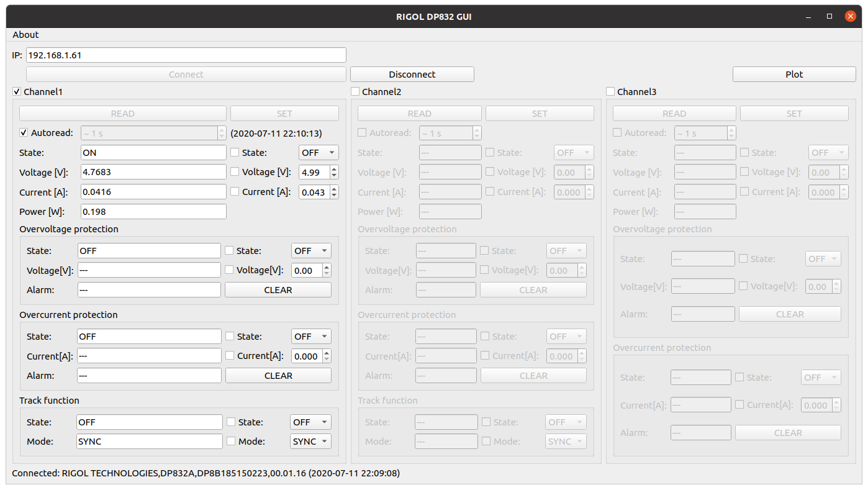868x490 pixels.
Task: Open Channel1 output State OFF dropdown
Action: [319, 152]
